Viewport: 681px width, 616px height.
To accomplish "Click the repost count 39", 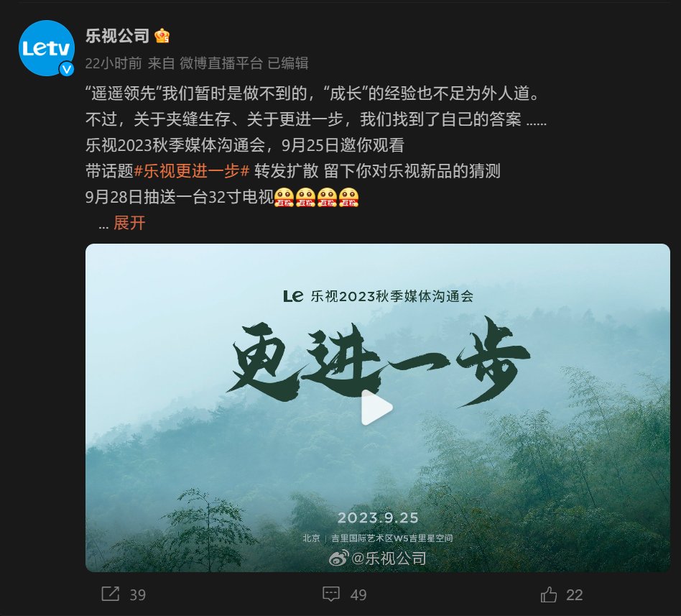I will [138, 594].
